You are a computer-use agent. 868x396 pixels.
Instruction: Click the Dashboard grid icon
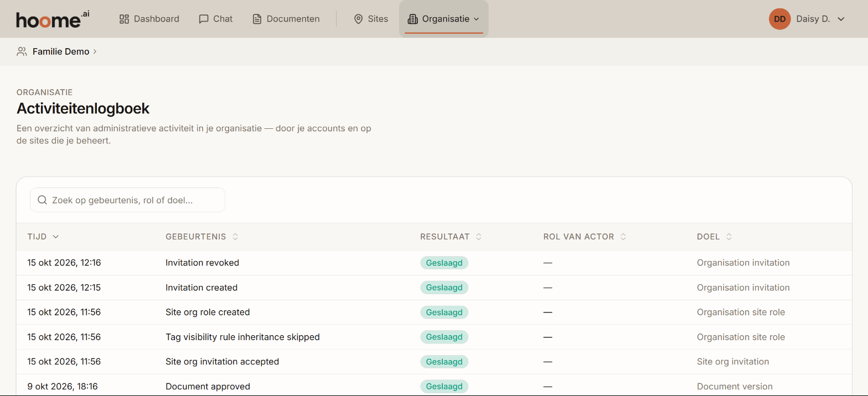click(124, 19)
